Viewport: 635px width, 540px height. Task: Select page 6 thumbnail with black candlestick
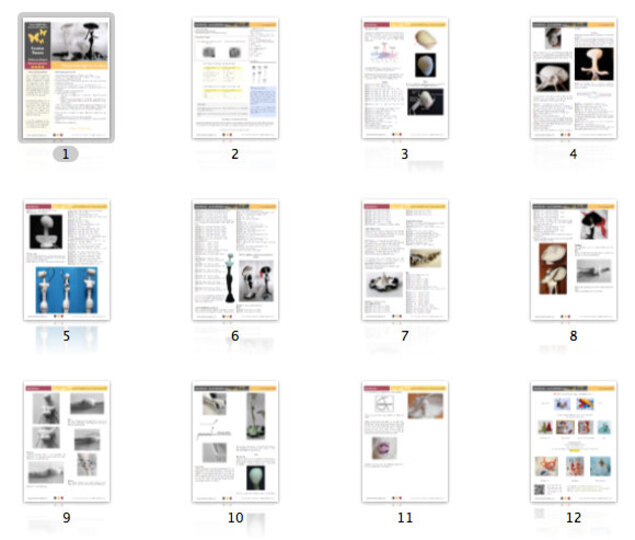tap(235, 260)
